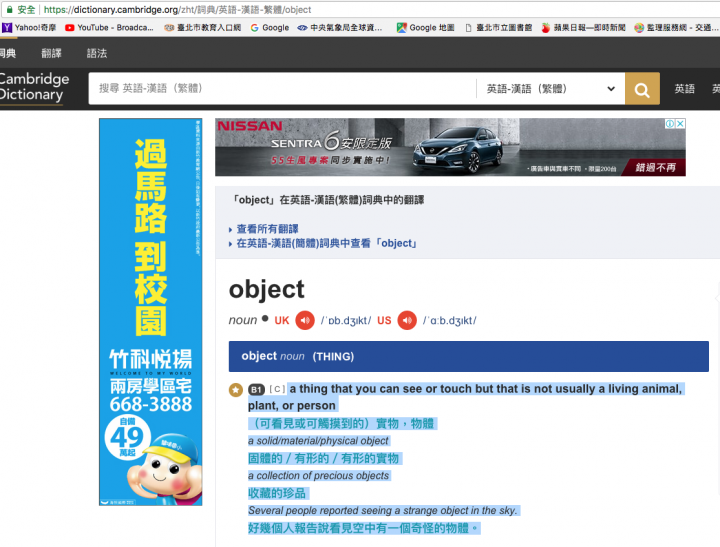Image resolution: width=720 pixels, height=547 pixels.
Task: Click the sentence 'Several people reported seeing...'
Action: tap(382, 511)
